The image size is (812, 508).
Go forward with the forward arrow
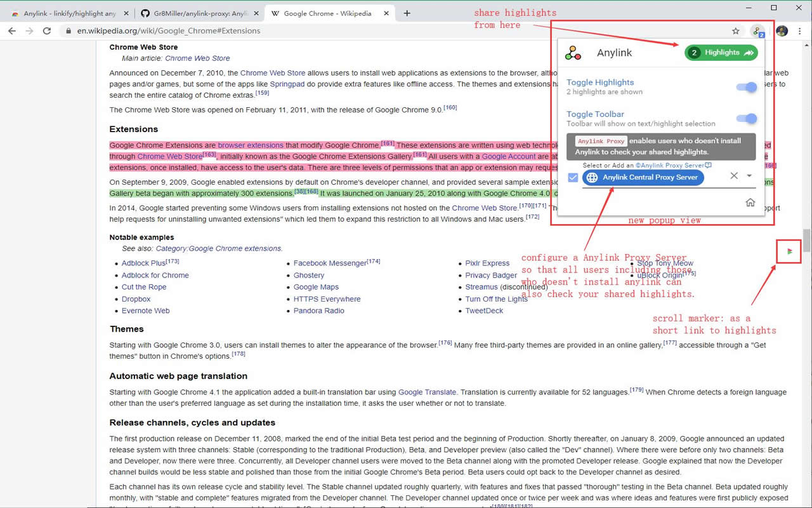(29, 30)
